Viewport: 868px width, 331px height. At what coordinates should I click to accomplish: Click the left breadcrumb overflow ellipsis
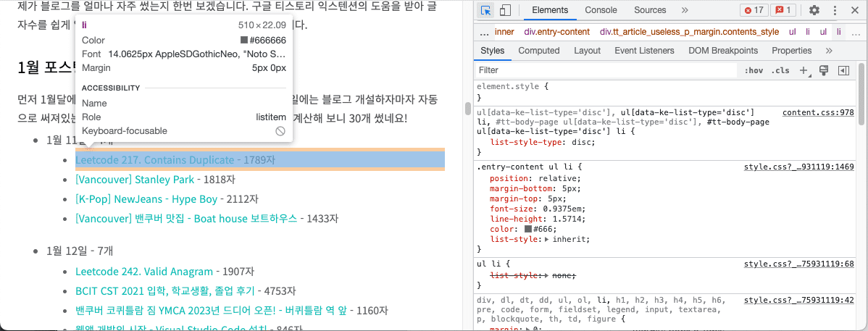pyautogui.click(x=484, y=32)
